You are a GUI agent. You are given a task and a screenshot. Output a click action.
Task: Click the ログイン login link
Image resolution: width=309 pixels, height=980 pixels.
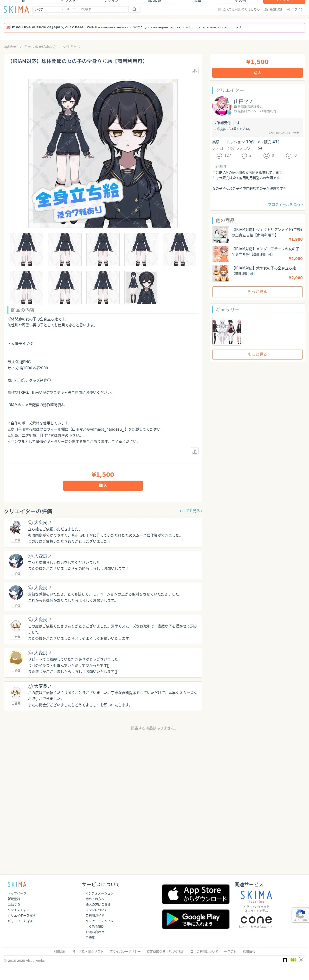tap(295, 10)
